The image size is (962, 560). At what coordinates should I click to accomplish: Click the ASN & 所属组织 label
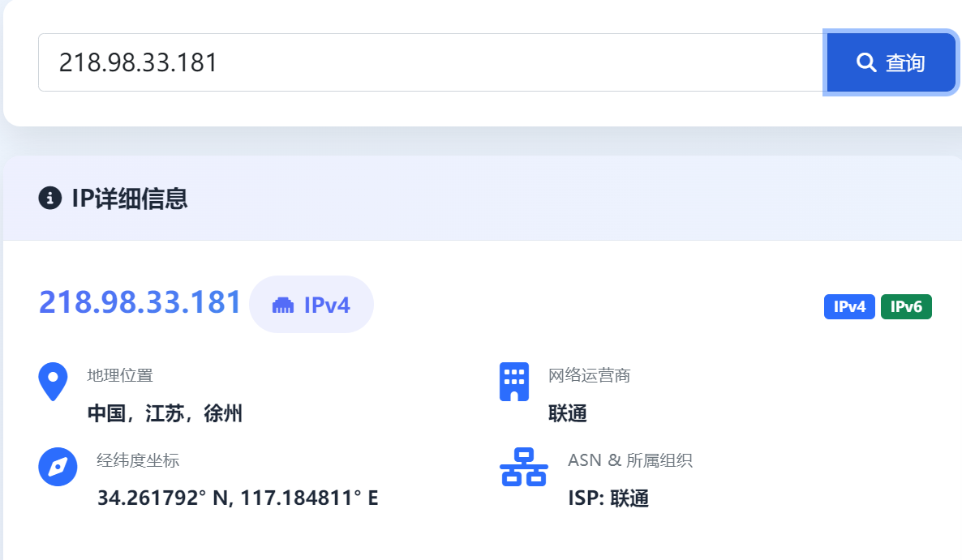[630, 461]
